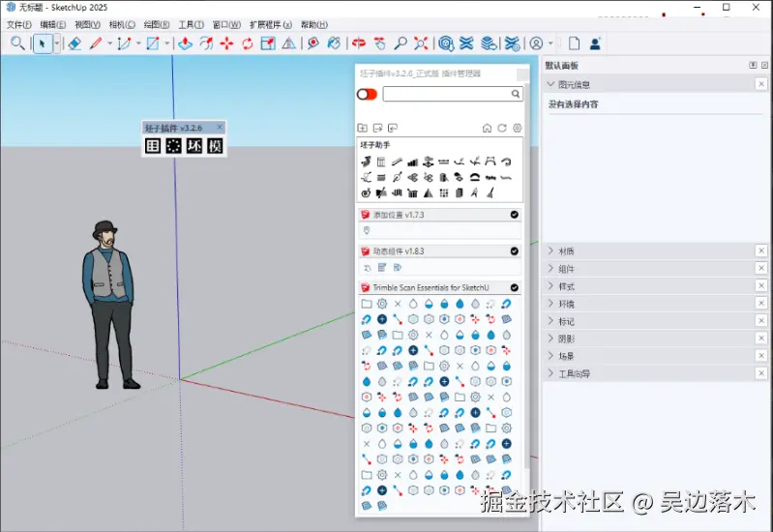
Task: Open plugin manager settings gear
Action: coord(518,129)
